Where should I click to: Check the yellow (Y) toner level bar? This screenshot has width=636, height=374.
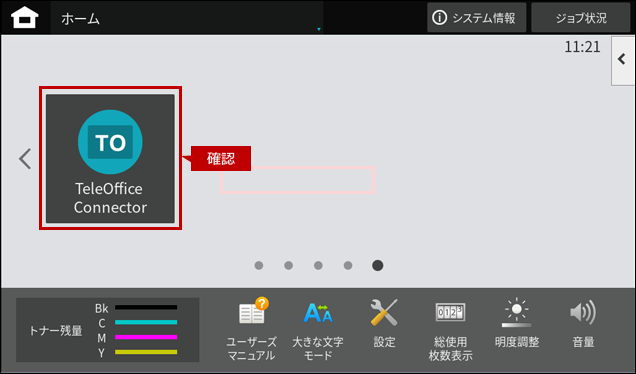[x=146, y=352]
